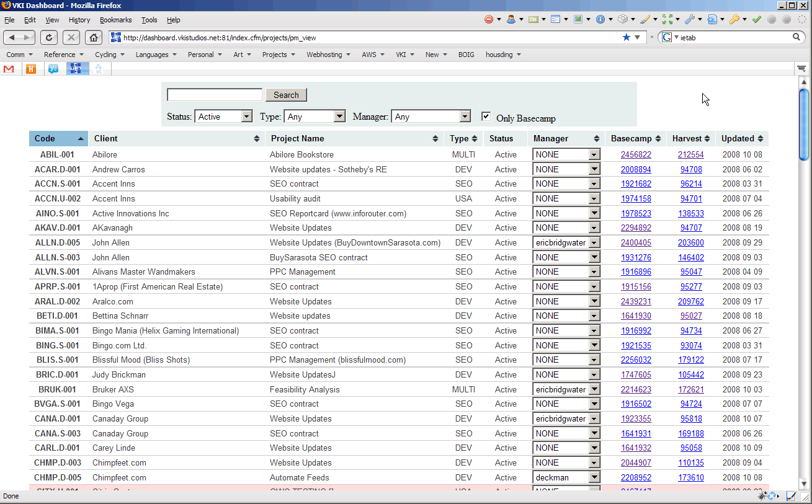Open Basecamp link 1916502
Screen dimensions: 812x504
coord(636,404)
